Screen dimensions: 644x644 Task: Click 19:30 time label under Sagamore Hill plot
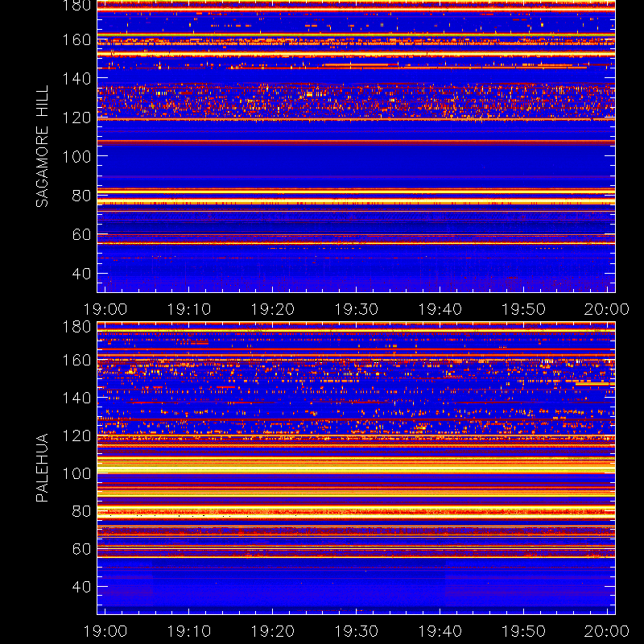coord(356,309)
